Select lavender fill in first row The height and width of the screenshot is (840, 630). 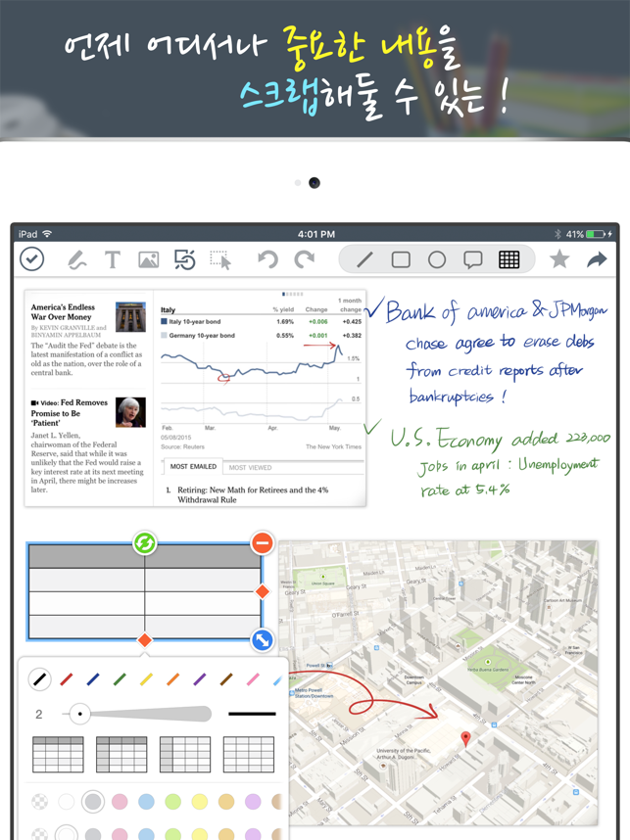click(x=253, y=802)
